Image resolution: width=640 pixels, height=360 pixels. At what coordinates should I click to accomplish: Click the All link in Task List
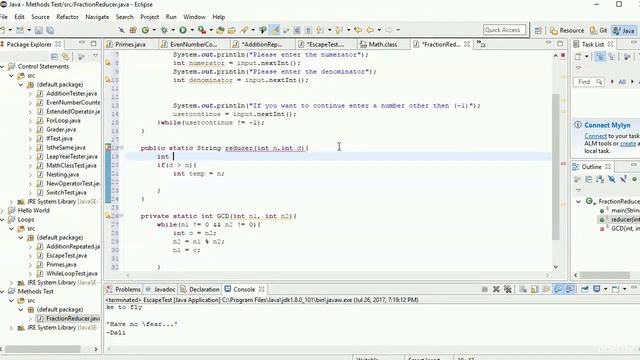tap(622, 82)
